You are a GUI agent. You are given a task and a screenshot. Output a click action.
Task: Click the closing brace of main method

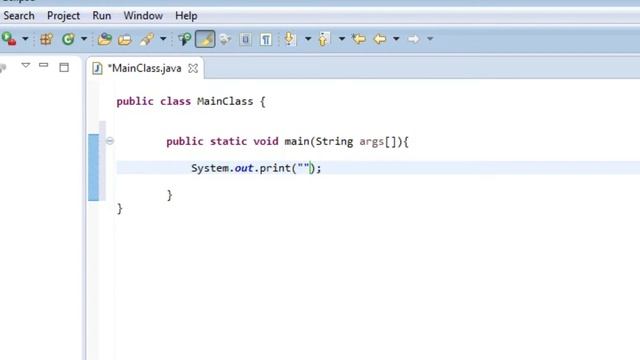(169, 195)
